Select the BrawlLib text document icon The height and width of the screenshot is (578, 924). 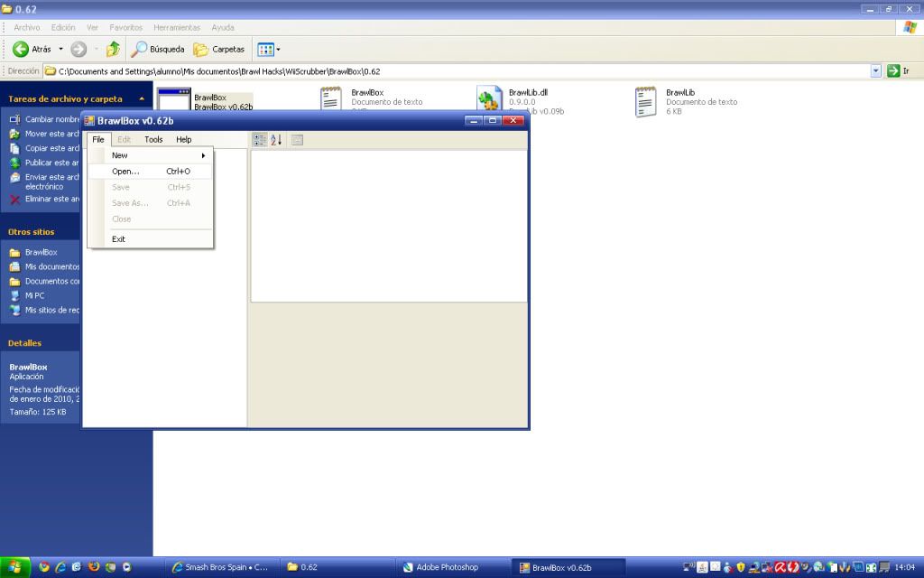point(645,102)
